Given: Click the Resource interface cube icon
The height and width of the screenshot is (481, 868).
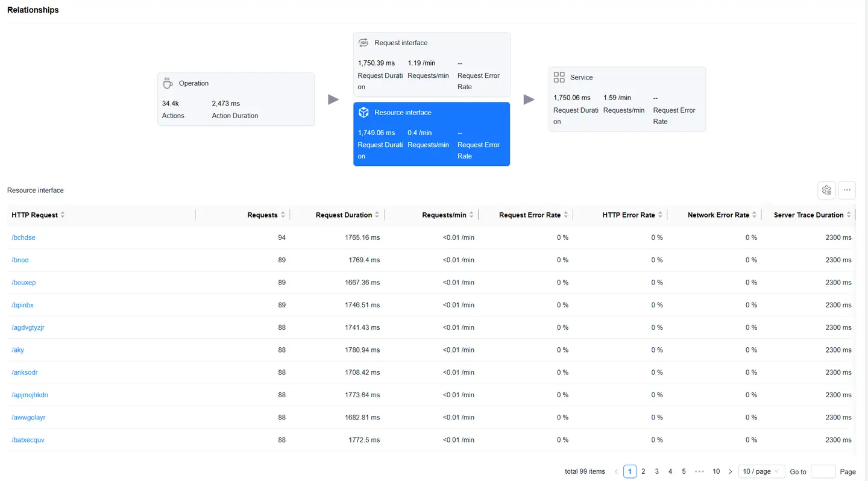Looking at the screenshot, I should (363, 113).
